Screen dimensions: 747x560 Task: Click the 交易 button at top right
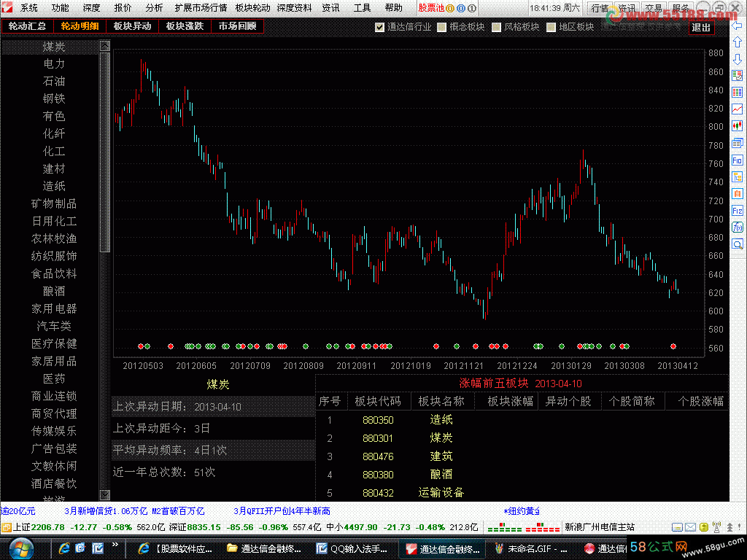[654, 8]
